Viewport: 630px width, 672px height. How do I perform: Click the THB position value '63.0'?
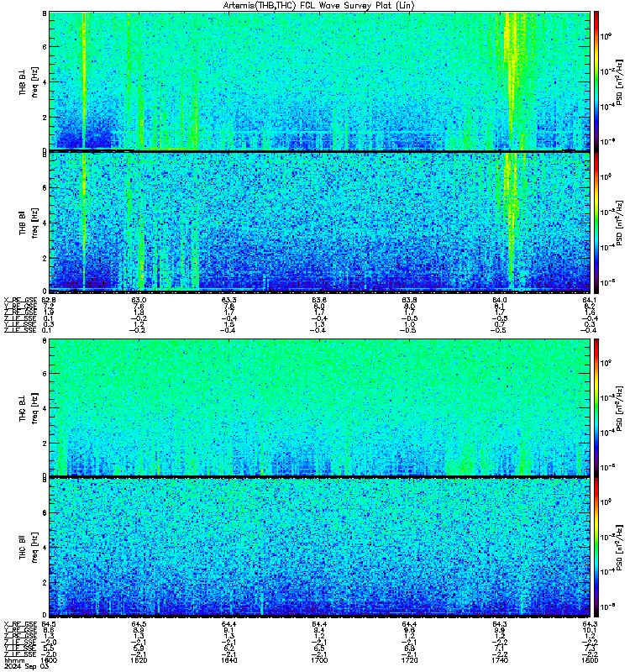tap(139, 300)
